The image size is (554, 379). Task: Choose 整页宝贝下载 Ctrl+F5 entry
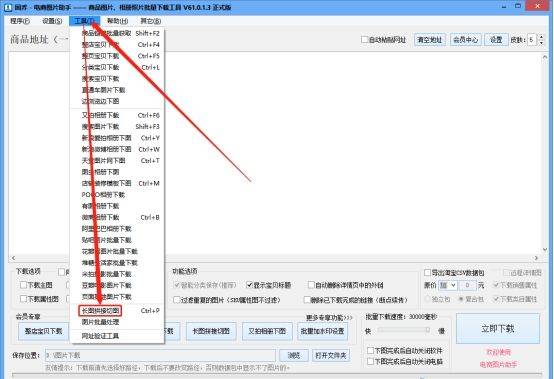[x=118, y=56]
